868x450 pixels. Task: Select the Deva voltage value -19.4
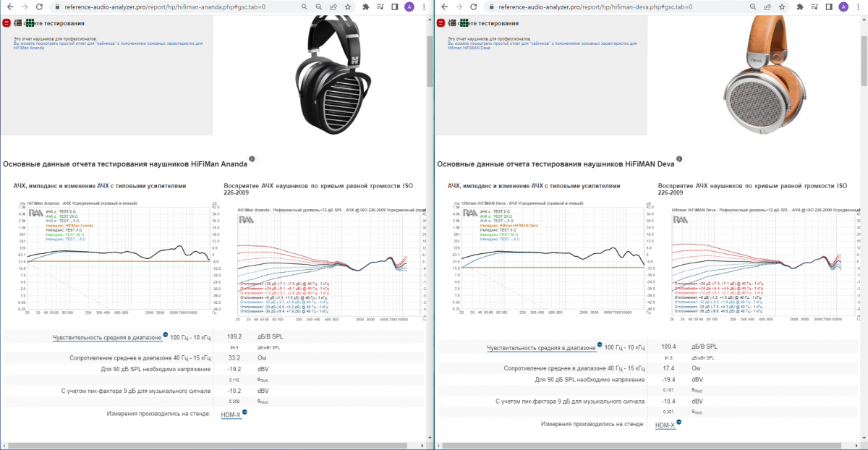[668, 379]
